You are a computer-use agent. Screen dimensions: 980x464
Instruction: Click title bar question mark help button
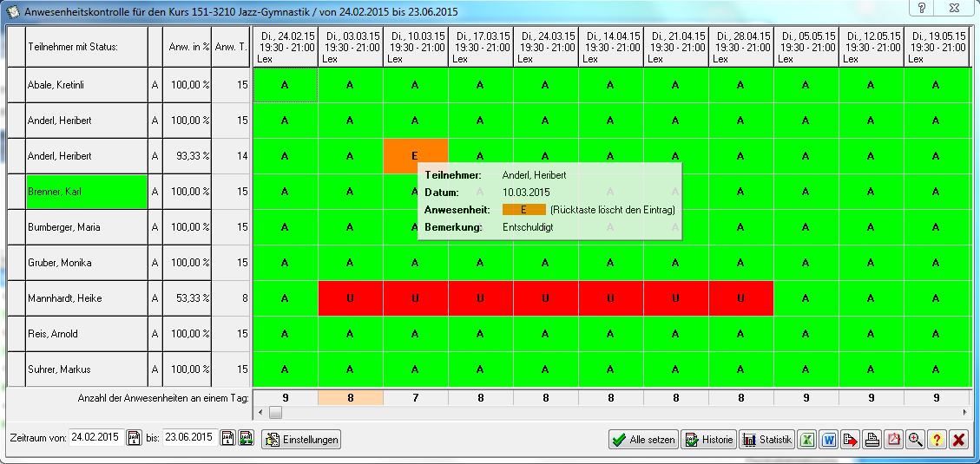pyautogui.click(x=922, y=8)
